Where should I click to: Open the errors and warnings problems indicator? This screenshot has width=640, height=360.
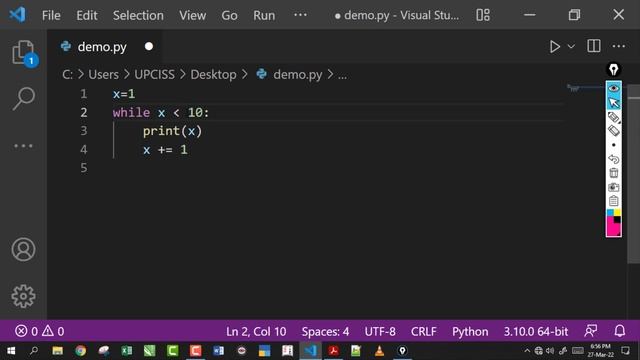(x=40, y=331)
